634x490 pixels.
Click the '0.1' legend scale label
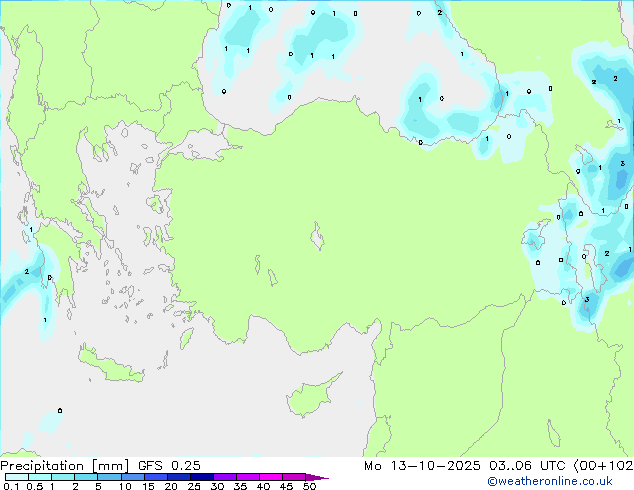(11, 486)
